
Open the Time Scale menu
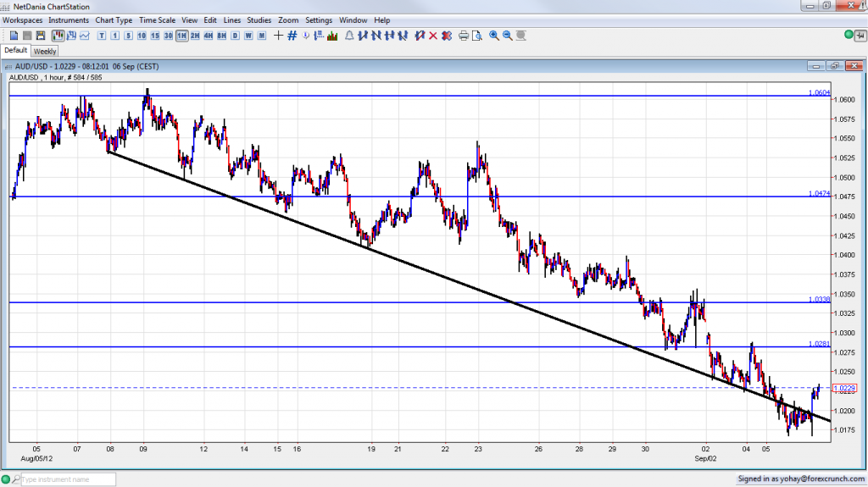(x=157, y=20)
